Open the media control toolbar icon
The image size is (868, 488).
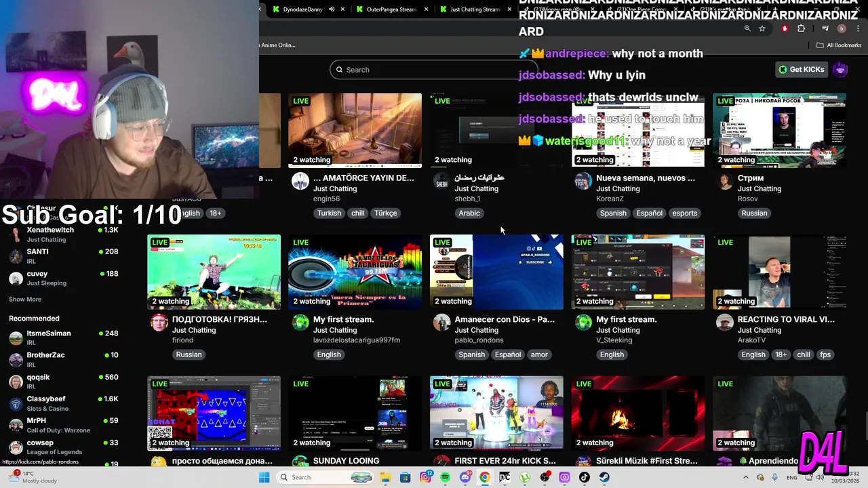pos(825,28)
